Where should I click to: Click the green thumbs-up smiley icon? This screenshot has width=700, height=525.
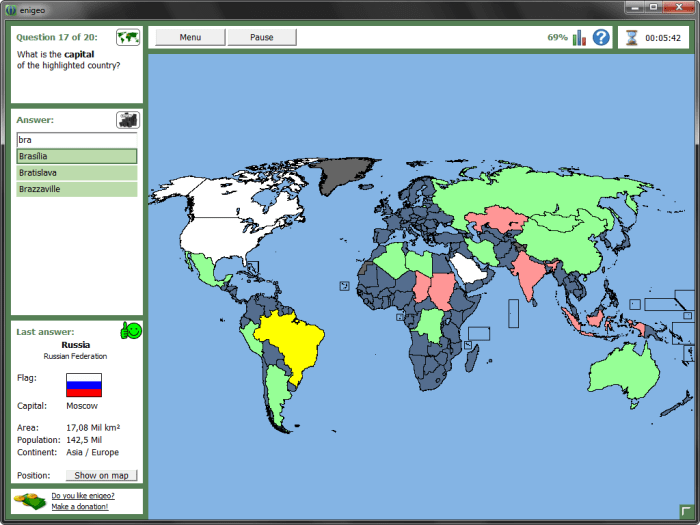click(x=130, y=330)
